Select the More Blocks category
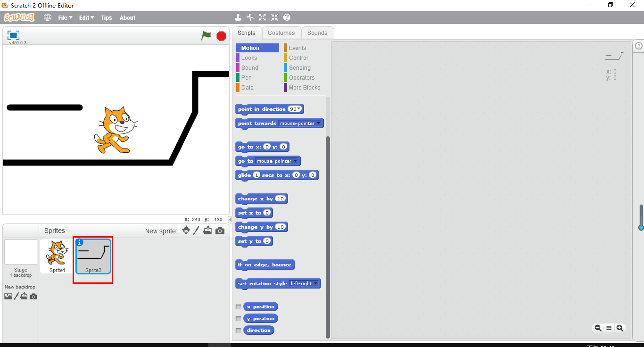 click(305, 88)
